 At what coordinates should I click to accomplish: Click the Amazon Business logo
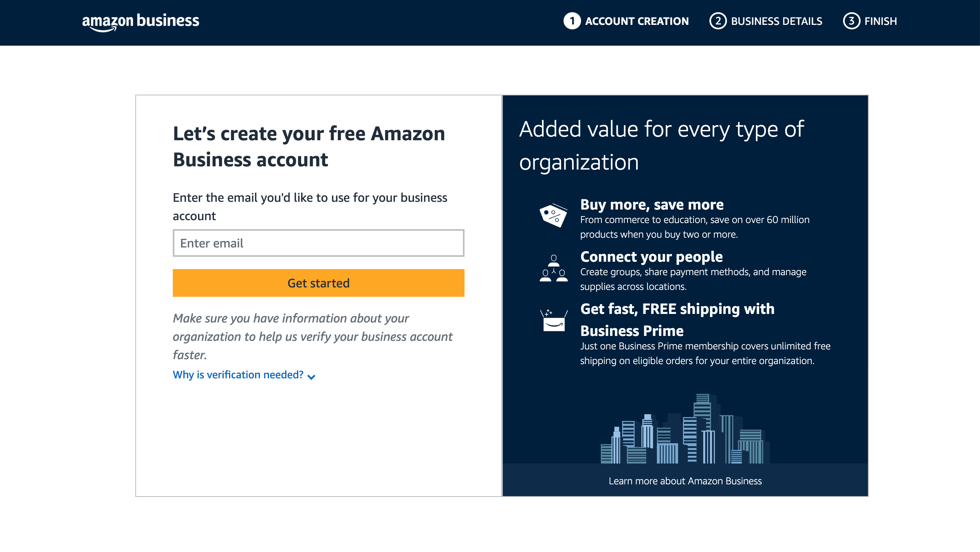(x=141, y=22)
